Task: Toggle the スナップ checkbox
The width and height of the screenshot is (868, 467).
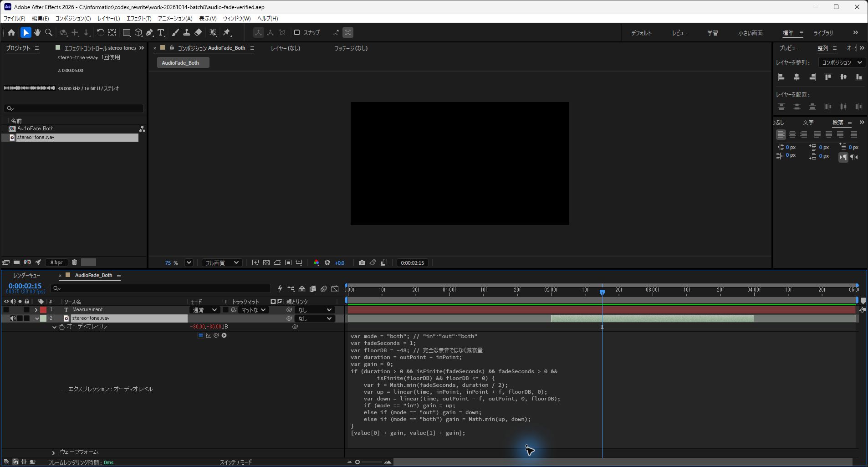Action: click(x=297, y=32)
